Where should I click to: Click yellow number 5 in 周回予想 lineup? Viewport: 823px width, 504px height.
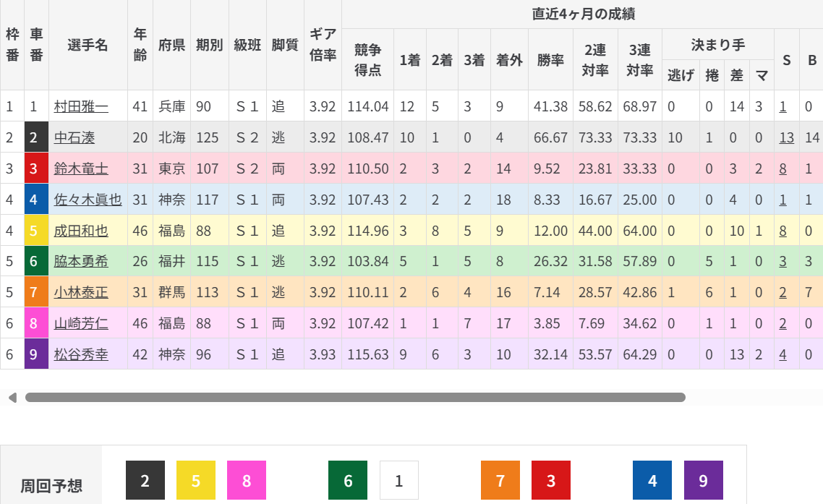pos(196,480)
